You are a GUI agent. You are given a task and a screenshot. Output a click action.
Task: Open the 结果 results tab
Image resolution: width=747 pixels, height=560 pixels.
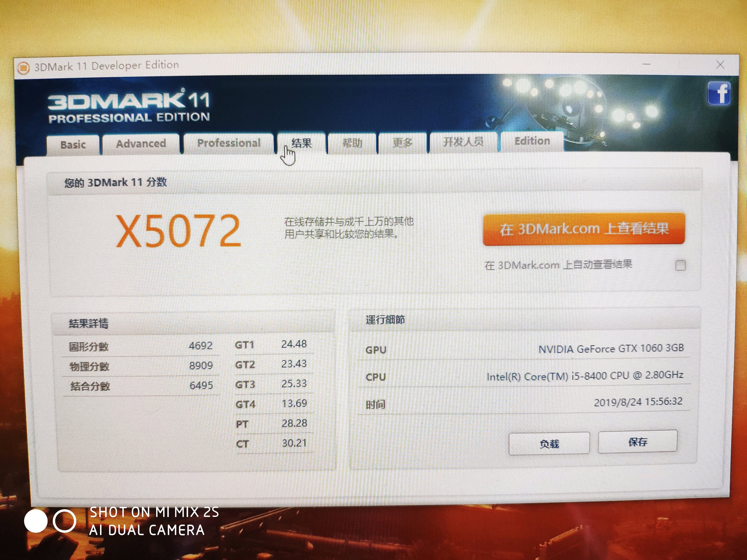(x=301, y=143)
